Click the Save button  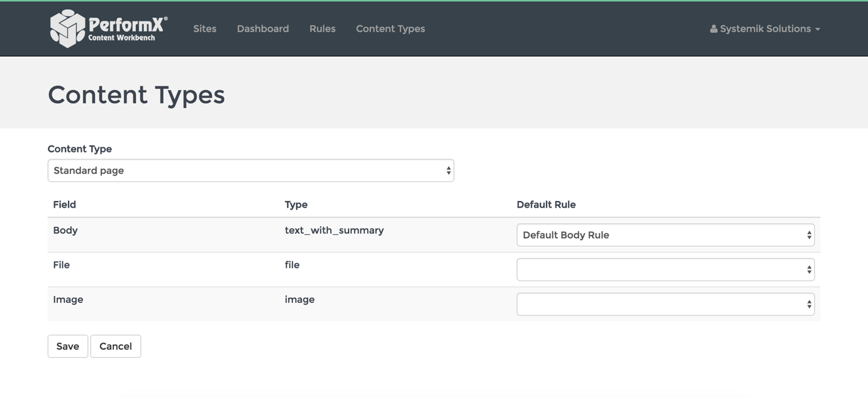[x=67, y=346]
